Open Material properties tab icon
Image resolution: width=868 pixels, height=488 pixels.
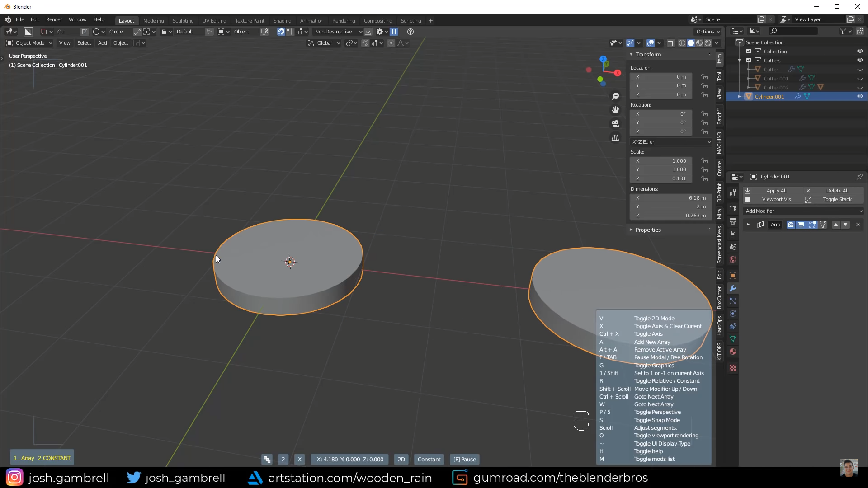click(x=733, y=352)
